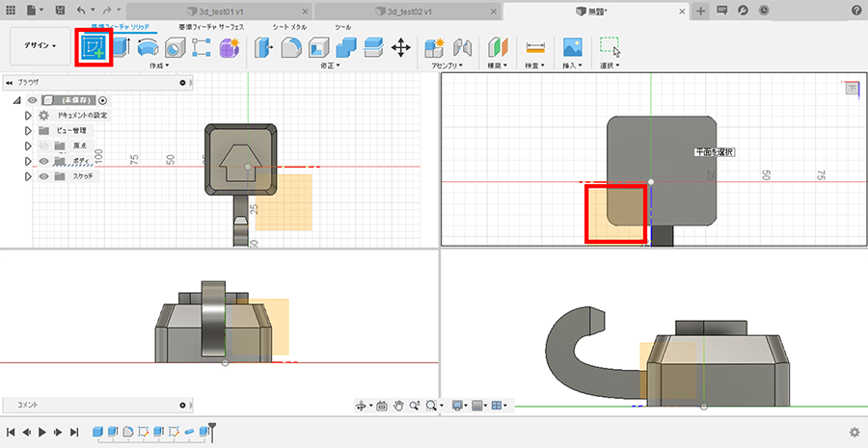This screenshot has height=448, width=868.
Task: Open the 作成 dropdown menu
Action: (159, 66)
